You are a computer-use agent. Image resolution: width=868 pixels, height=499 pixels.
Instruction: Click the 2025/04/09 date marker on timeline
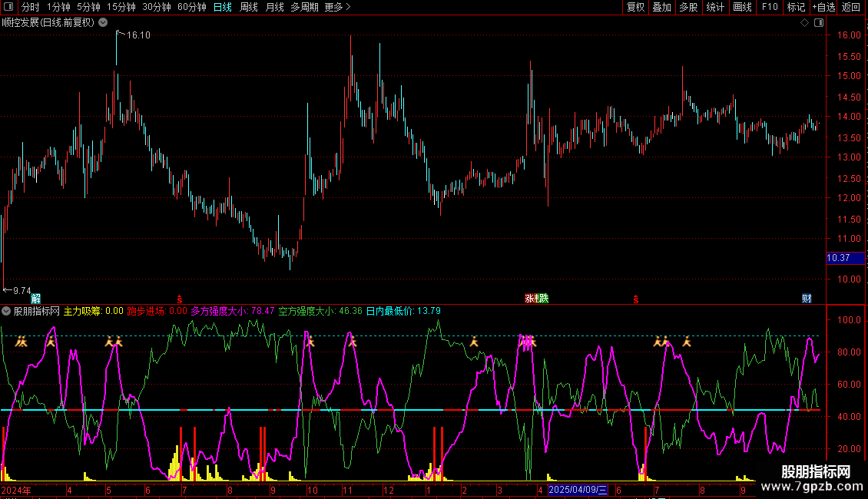[577, 490]
